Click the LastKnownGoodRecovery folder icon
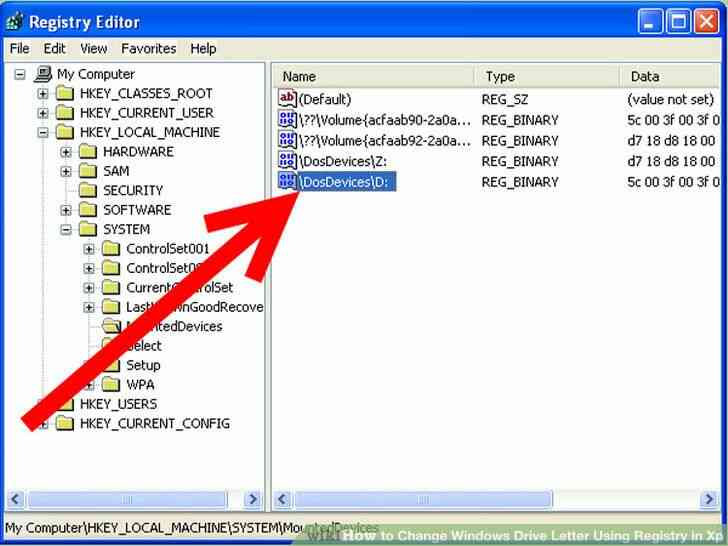Image resolution: width=728 pixels, height=546 pixels. 111,307
